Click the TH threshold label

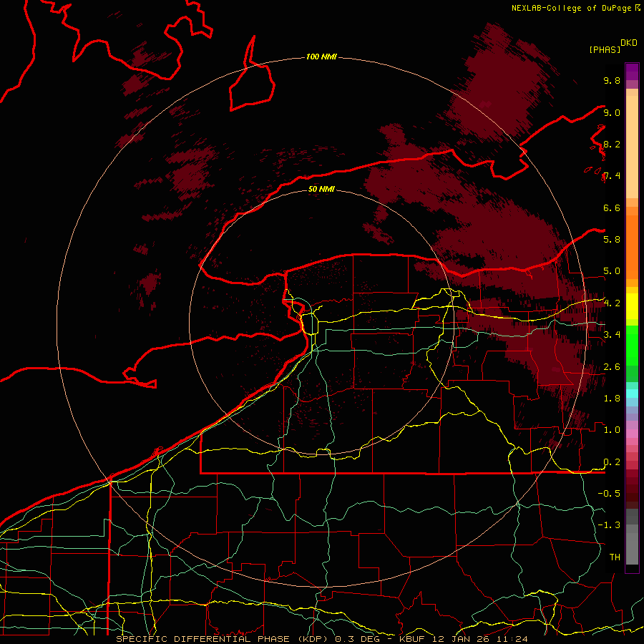[615, 557]
